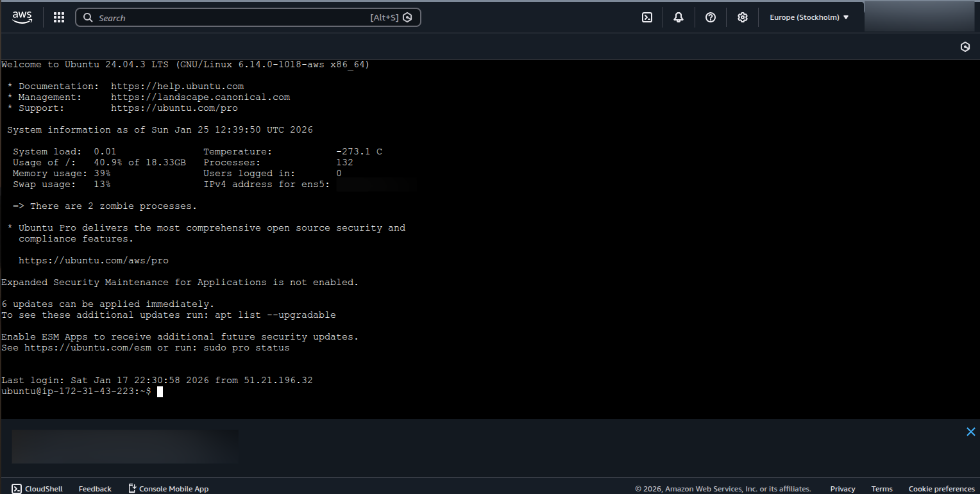Launch CloudShell from the top navigation bar

(x=646, y=17)
